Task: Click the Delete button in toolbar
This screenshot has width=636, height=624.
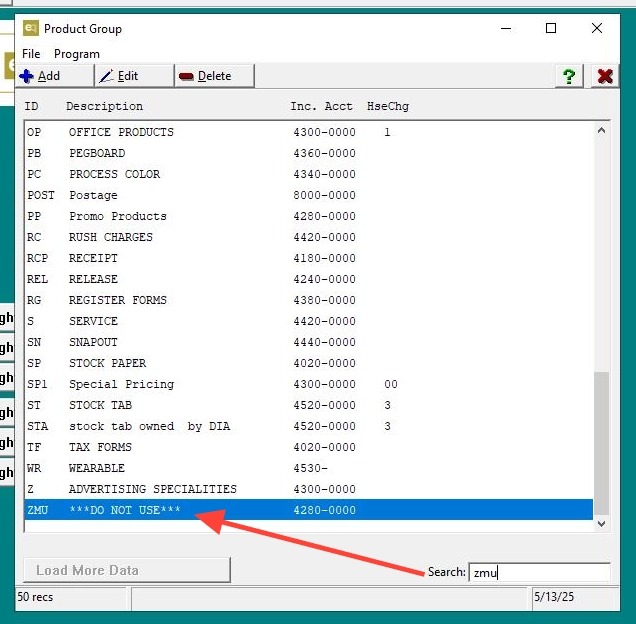Action: (x=215, y=76)
